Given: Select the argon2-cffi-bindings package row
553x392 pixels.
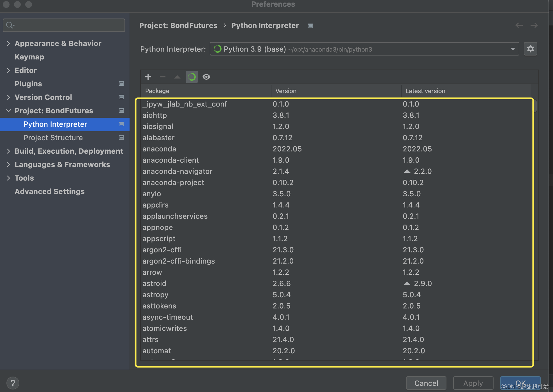Looking at the screenshot, I should (x=335, y=261).
